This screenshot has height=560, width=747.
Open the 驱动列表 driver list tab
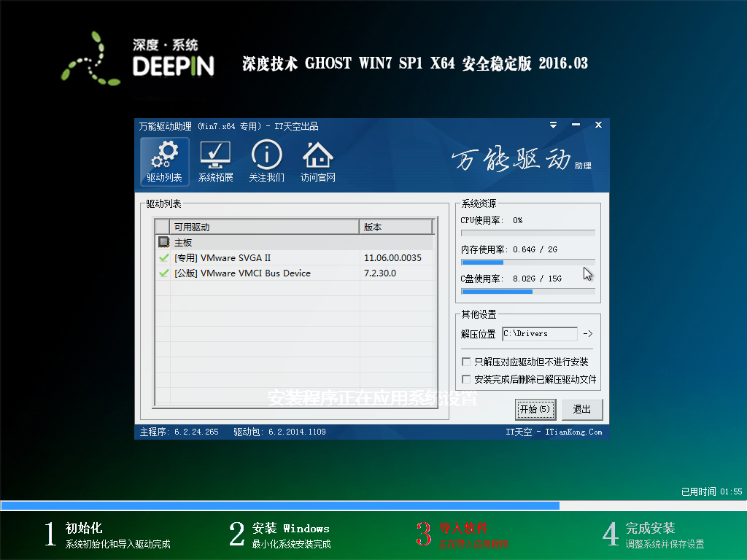[164, 161]
